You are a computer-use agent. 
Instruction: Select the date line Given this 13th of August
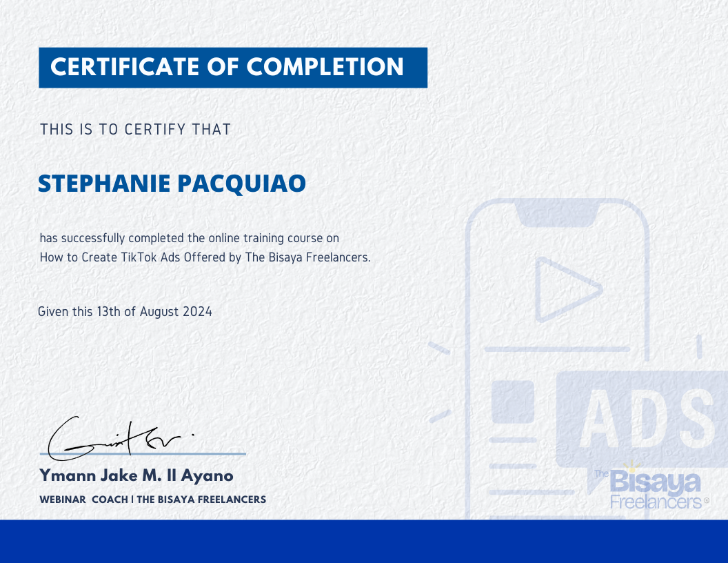pos(125,311)
